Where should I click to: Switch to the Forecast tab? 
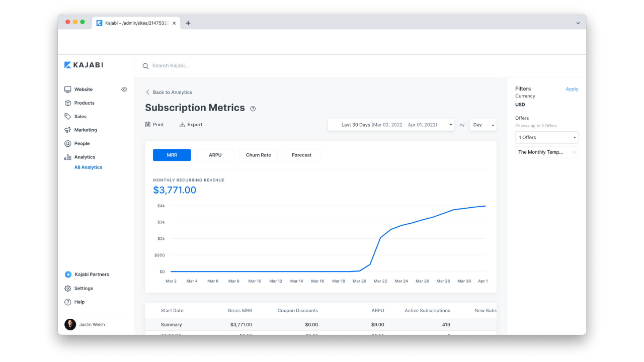tap(302, 155)
